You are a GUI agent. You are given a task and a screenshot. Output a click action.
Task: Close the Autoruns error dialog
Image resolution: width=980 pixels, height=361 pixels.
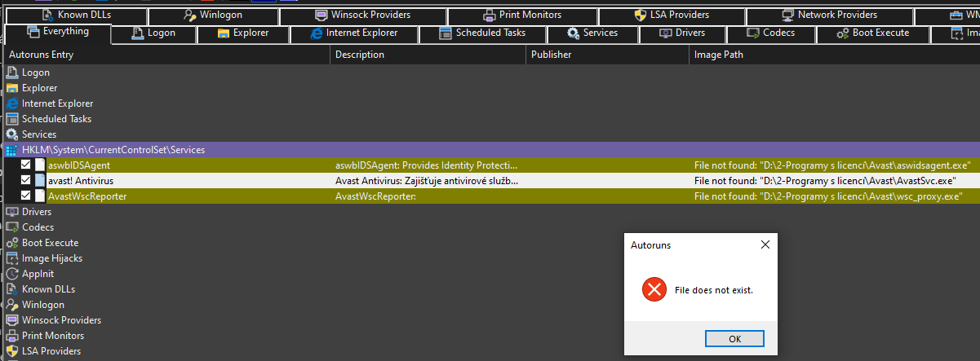(765, 244)
